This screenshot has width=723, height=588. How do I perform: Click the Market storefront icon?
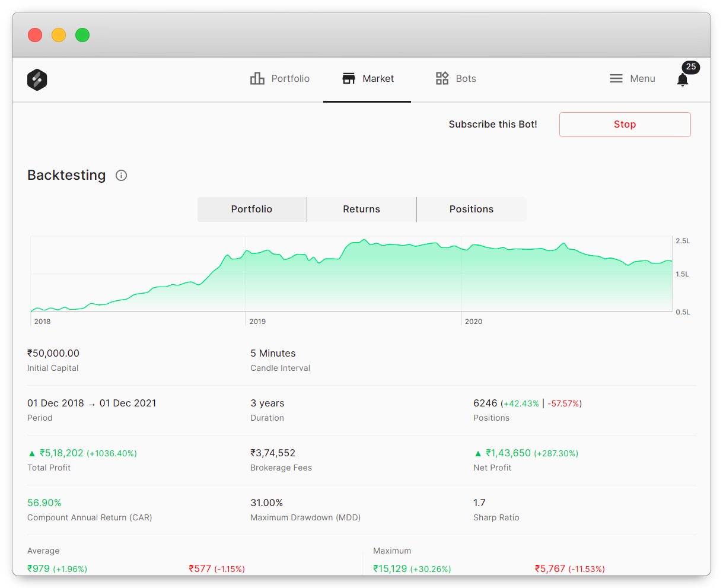[x=348, y=78]
